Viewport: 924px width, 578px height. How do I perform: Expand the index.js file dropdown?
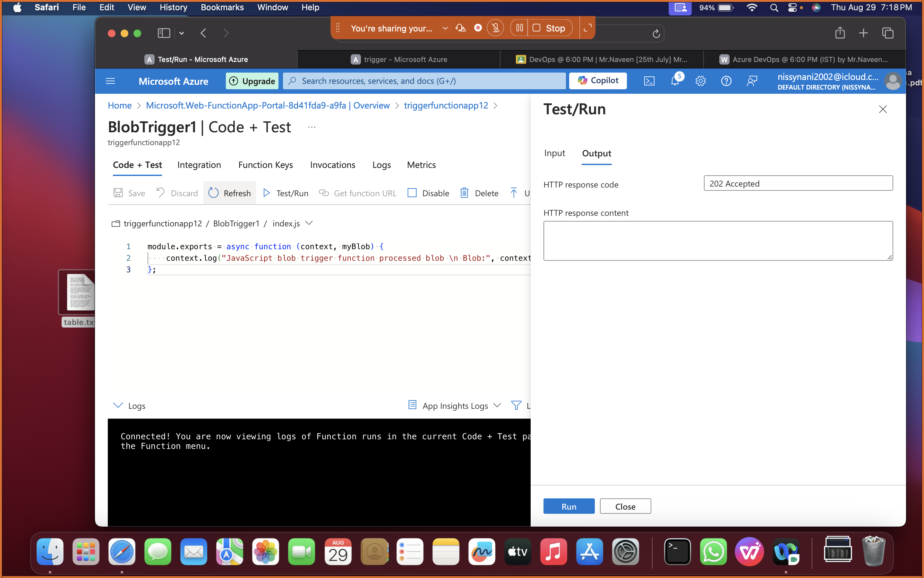[309, 223]
